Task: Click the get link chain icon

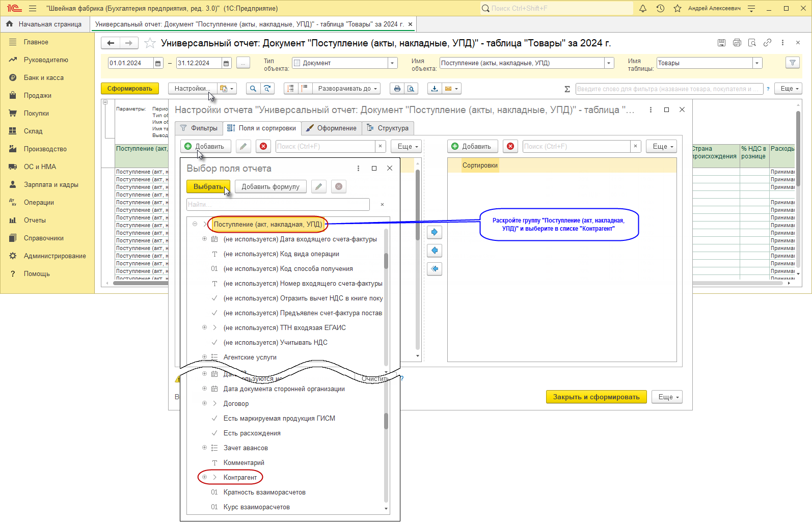Action: 767,43
